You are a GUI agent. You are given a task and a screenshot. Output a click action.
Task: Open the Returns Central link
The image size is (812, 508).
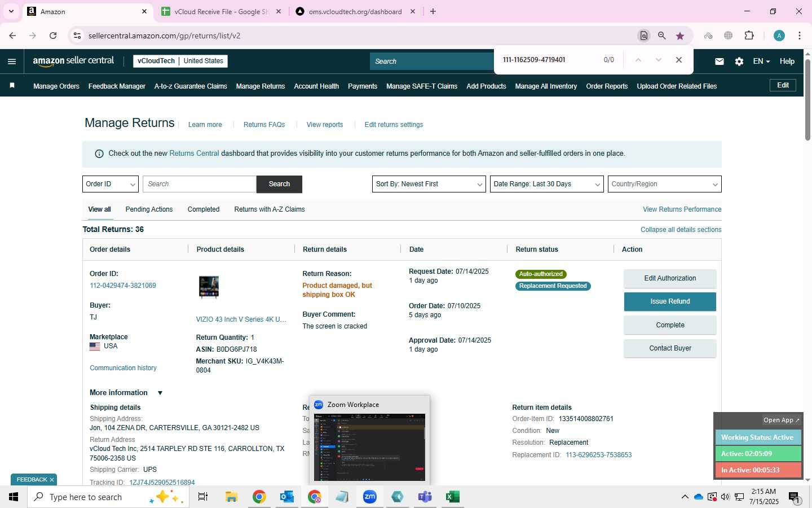(x=194, y=154)
